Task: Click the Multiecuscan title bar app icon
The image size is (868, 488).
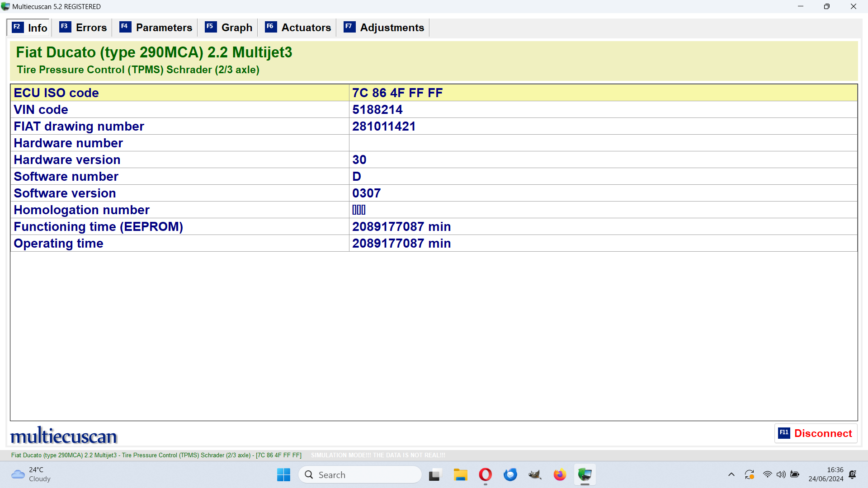Action: 5,7
